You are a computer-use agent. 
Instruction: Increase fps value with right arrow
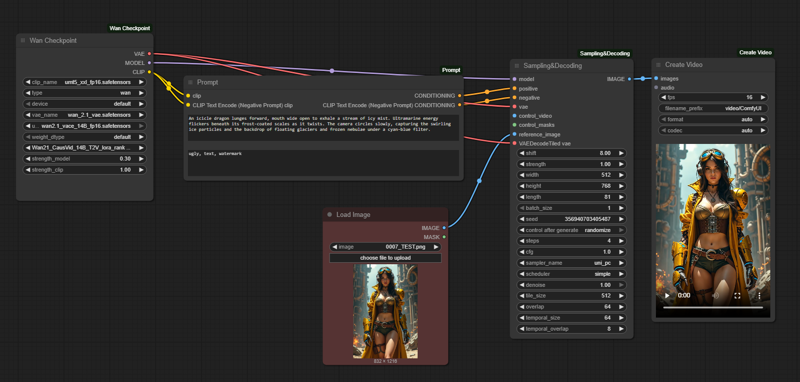click(x=763, y=97)
